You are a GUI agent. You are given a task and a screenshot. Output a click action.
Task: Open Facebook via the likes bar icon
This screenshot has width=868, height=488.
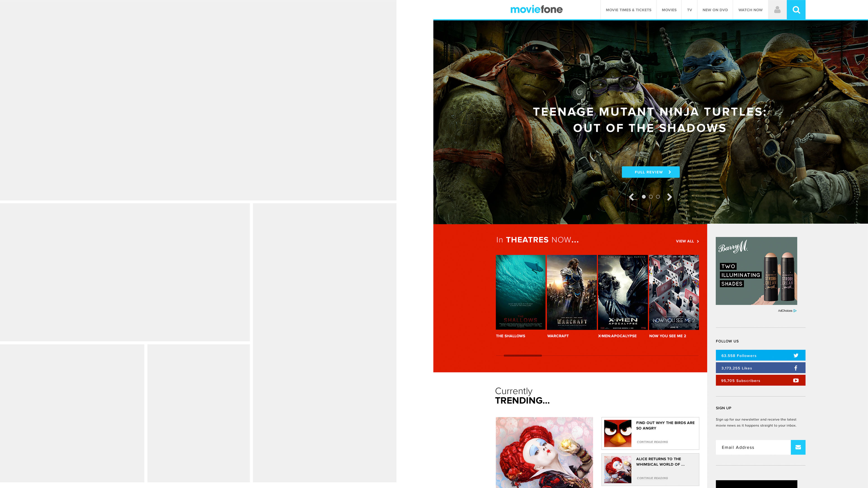coord(796,368)
